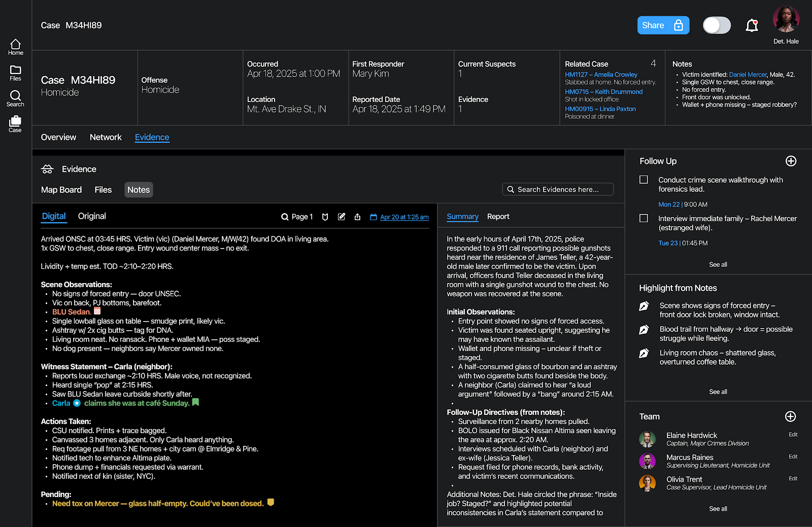Click the shield badge icon in notes toolbar

[x=325, y=217]
